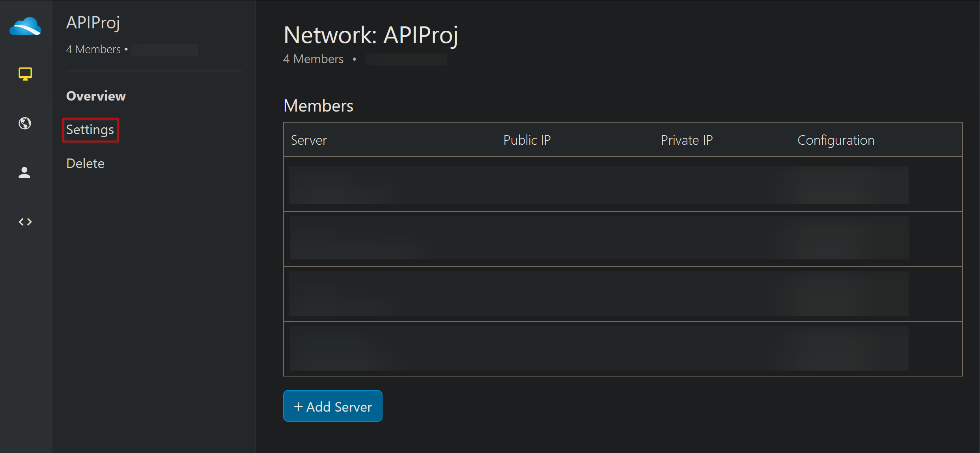Open the Settings menu item
980x453 pixels.
(x=90, y=130)
